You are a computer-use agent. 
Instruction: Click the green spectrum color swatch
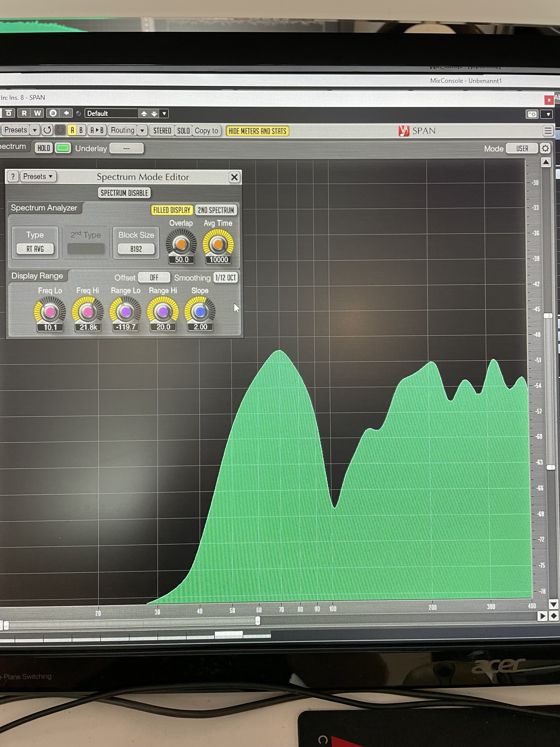[x=62, y=148]
